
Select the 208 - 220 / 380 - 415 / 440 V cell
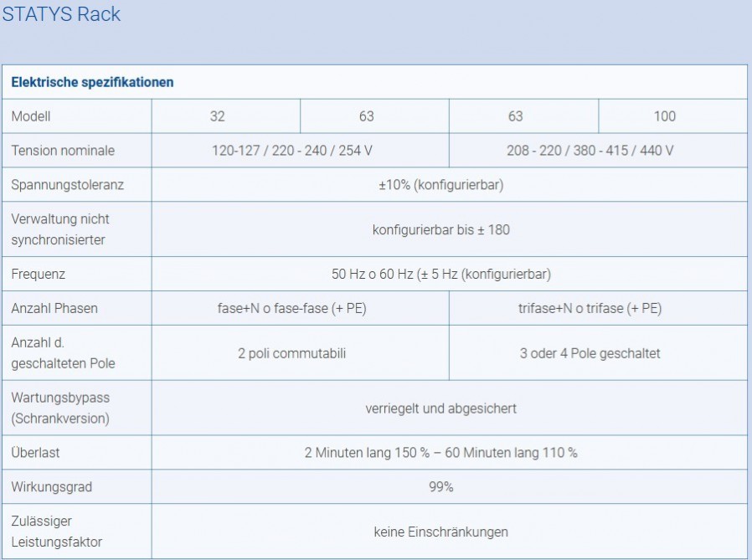[x=590, y=151]
